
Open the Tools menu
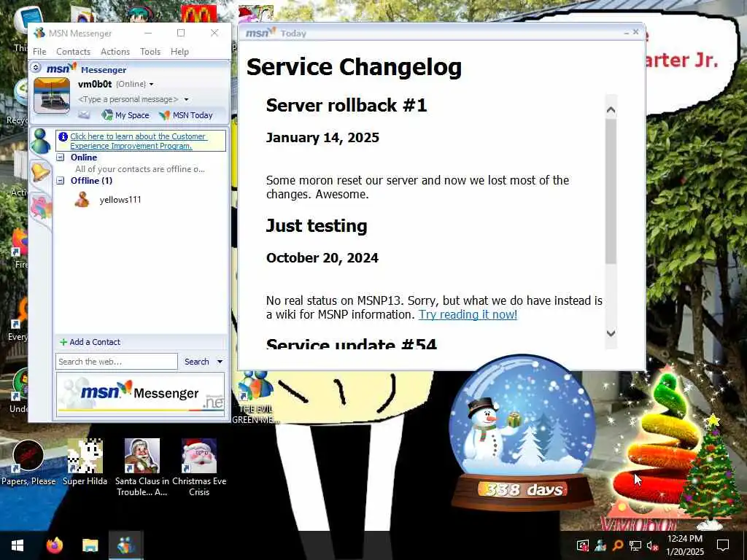click(x=150, y=52)
